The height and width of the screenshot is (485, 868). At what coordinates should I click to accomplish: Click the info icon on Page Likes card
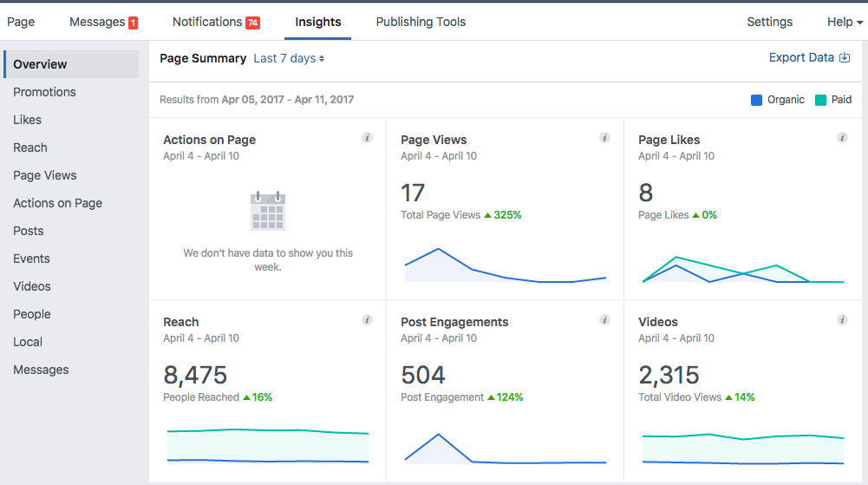842,137
